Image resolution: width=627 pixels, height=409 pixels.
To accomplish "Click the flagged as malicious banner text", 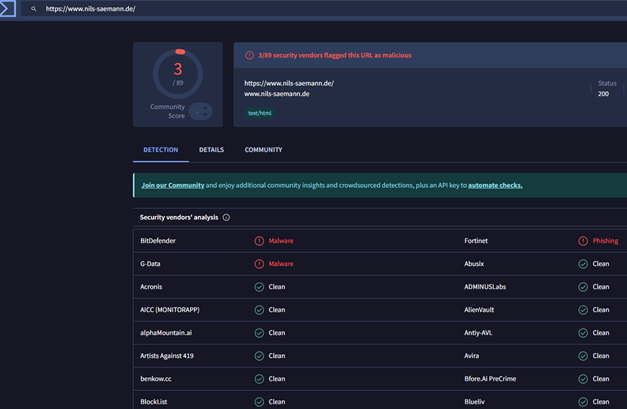I will pyautogui.click(x=335, y=55).
